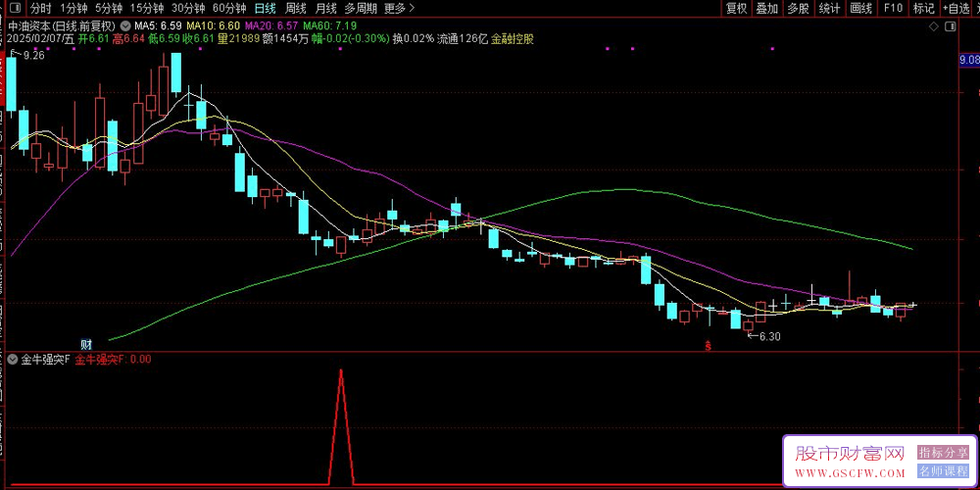Screen dimensions: 980x490
Task: Open the 多周期 multi-period view
Action: (x=361, y=8)
